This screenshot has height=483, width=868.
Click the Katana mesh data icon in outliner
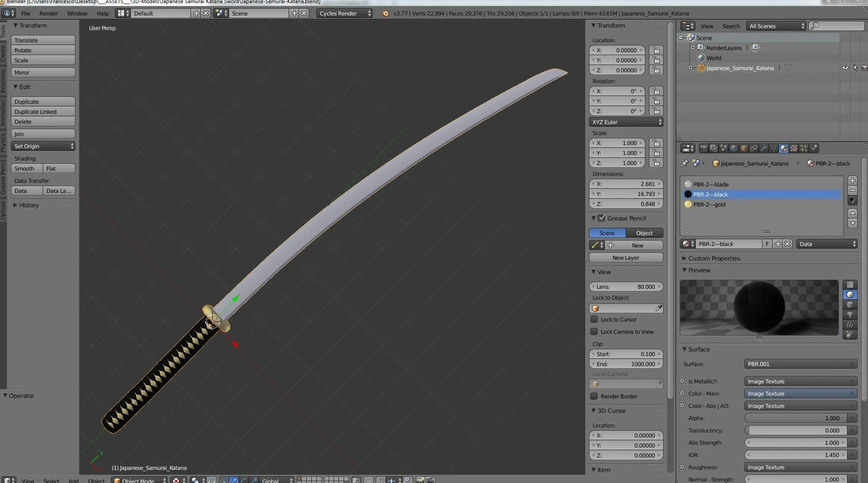[x=788, y=68]
